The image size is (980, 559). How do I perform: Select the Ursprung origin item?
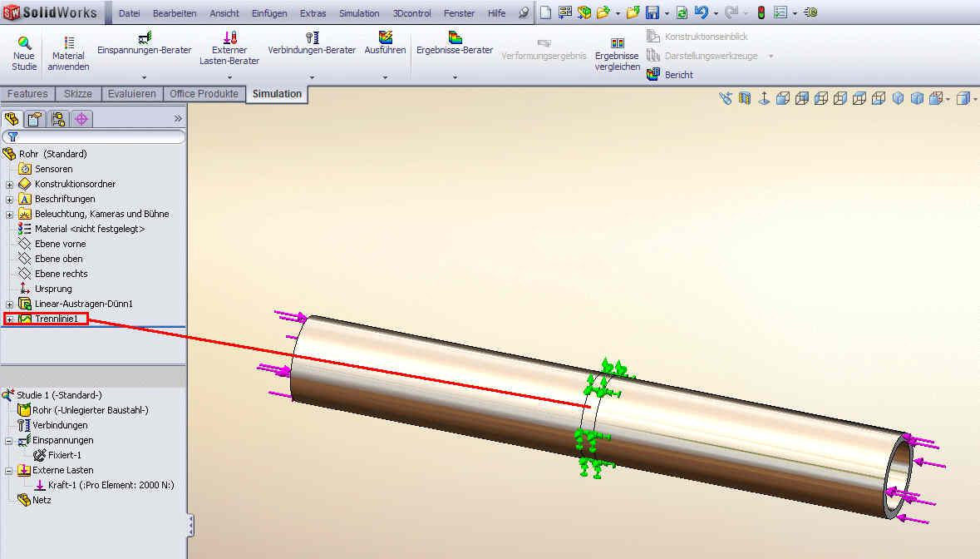tap(45, 289)
